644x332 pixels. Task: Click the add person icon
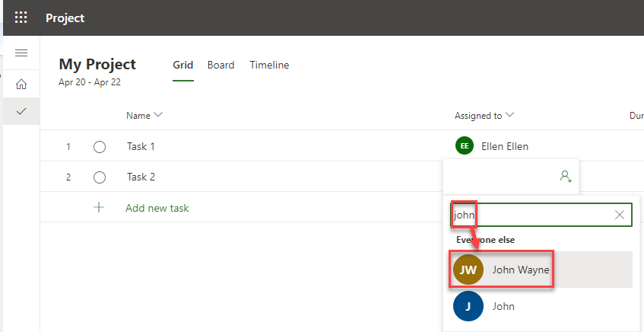click(565, 176)
